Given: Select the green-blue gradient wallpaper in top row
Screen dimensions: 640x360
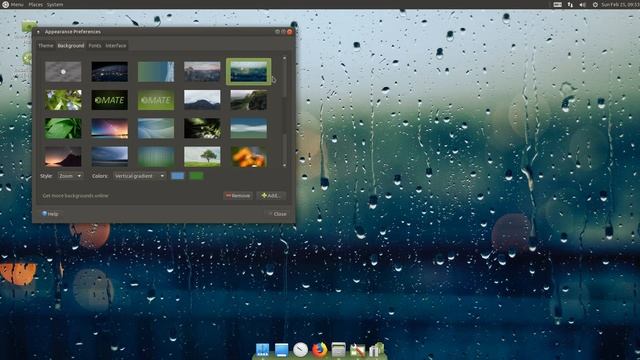Looking at the screenshot, I should pos(156,72).
